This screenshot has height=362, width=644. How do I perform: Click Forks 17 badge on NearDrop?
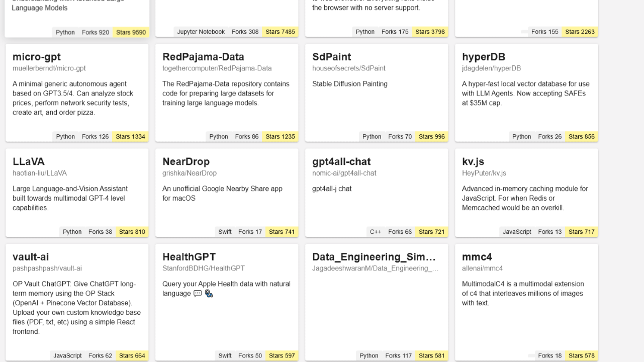pyautogui.click(x=250, y=232)
